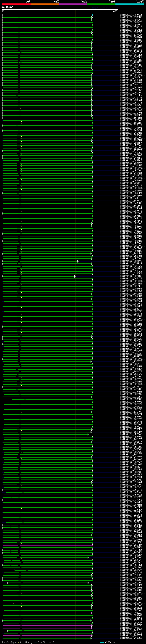
Task: Click hit label UniRef100_A7Q436
Action: (131, 98)
